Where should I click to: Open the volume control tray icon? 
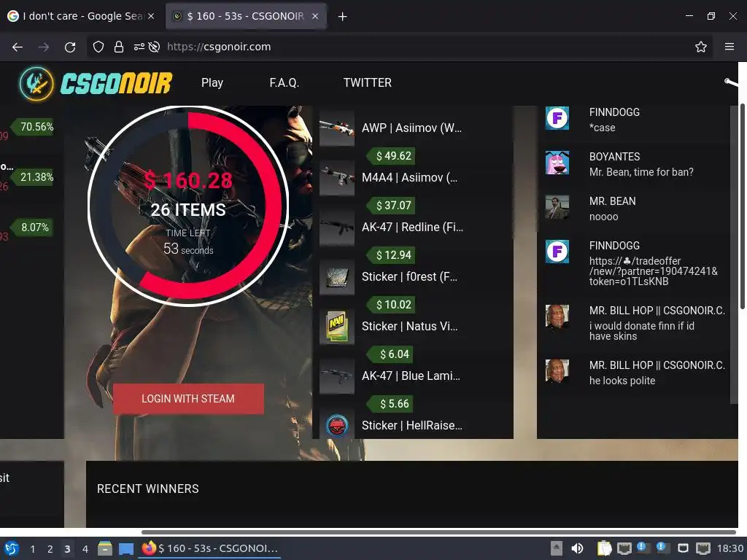(x=578, y=548)
